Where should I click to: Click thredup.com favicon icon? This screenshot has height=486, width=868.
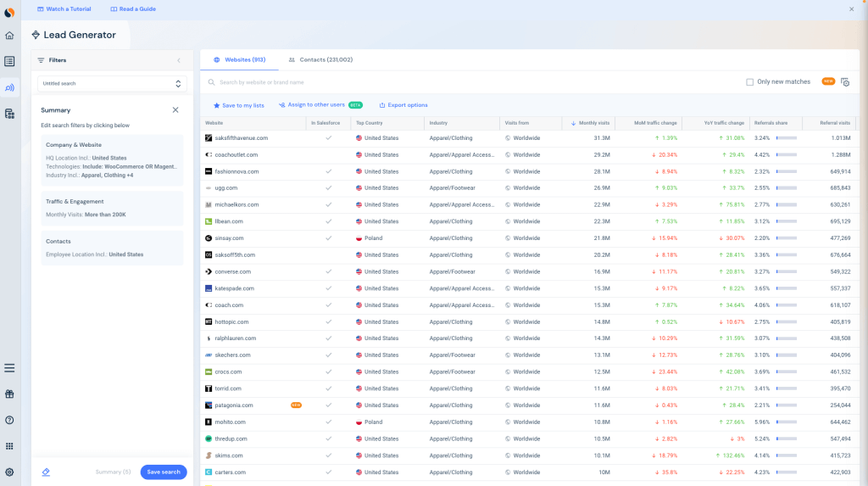pyautogui.click(x=209, y=439)
